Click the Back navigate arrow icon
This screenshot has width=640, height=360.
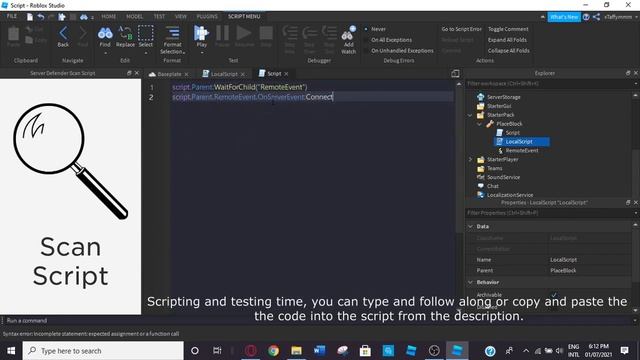63,33
